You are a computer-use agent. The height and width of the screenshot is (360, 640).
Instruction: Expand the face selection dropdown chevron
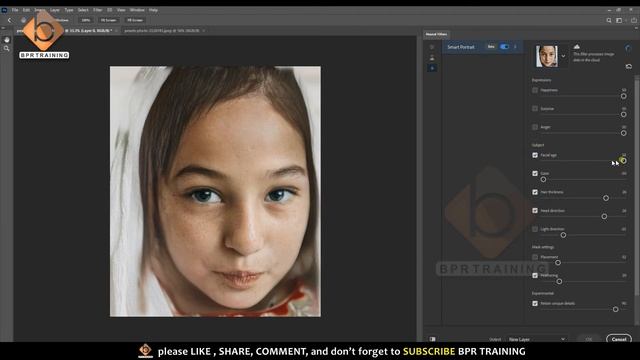tap(563, 56)
